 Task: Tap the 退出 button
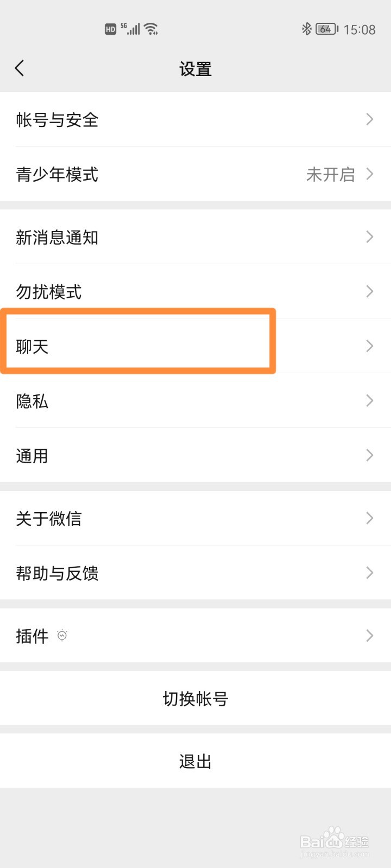(x=195, y=761)
